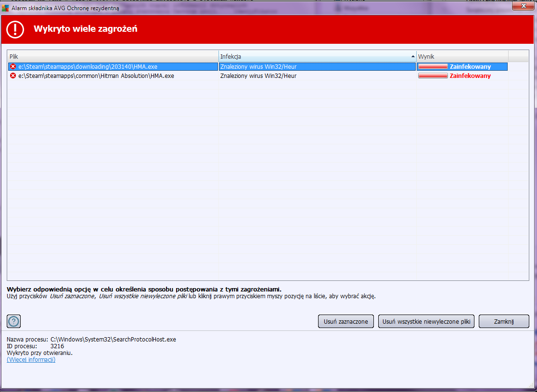This screenshot has height=392, width=537.
Task: Click Znaleziony wirus Win32/Heur in second row
Action: pyautogui.click(x=258, y=76)
